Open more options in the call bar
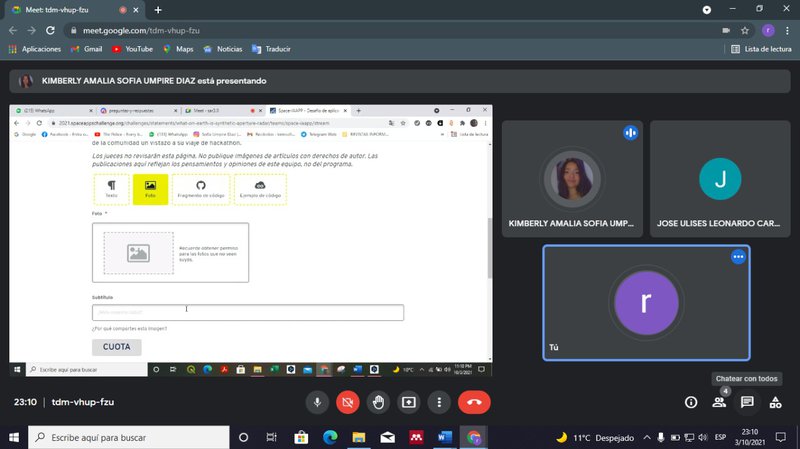The image size is (800, 449). [x=439, y=402]
